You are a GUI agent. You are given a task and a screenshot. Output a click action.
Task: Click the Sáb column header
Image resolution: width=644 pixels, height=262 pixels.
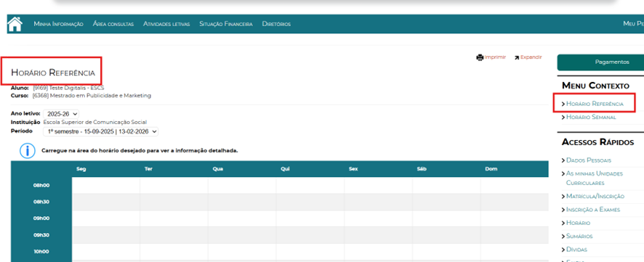(422, 169)
